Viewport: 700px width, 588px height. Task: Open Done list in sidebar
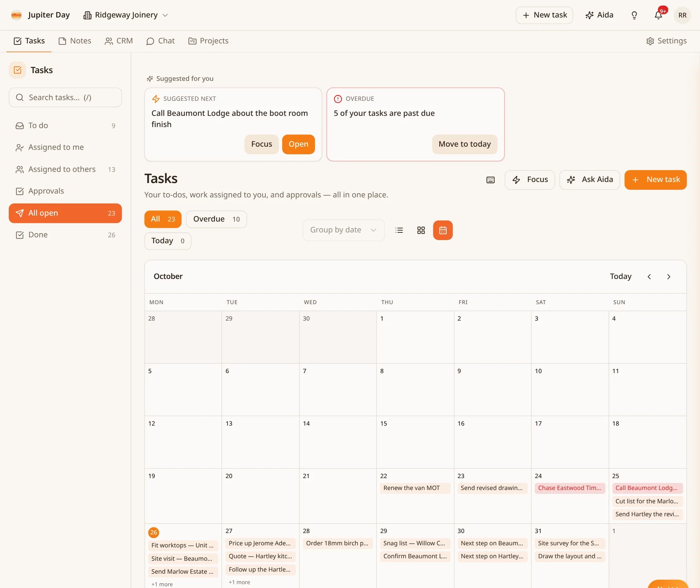65,235
